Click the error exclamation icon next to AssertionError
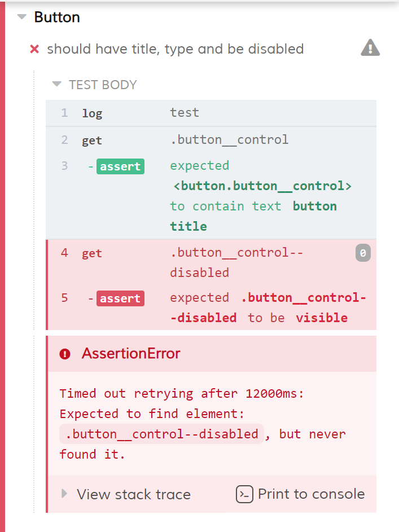 pos(67,354)
